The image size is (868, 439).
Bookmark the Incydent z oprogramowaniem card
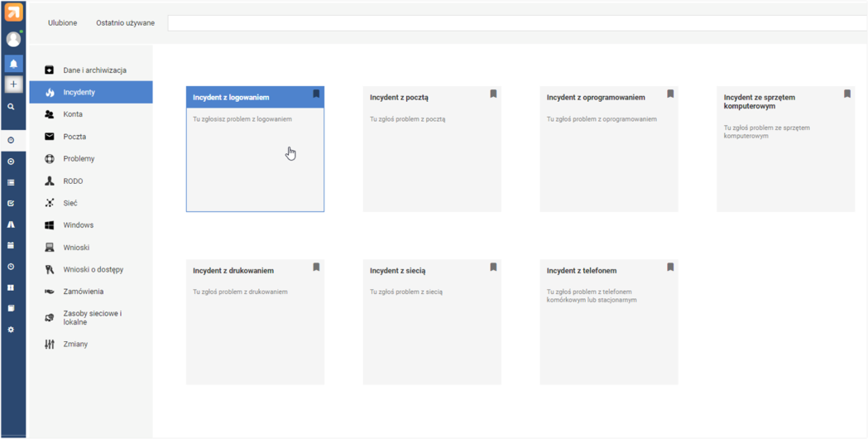click(x=669, y=94)
